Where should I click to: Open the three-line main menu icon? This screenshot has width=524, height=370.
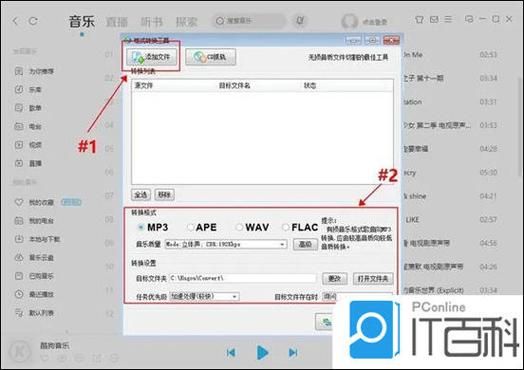point(448,19)
